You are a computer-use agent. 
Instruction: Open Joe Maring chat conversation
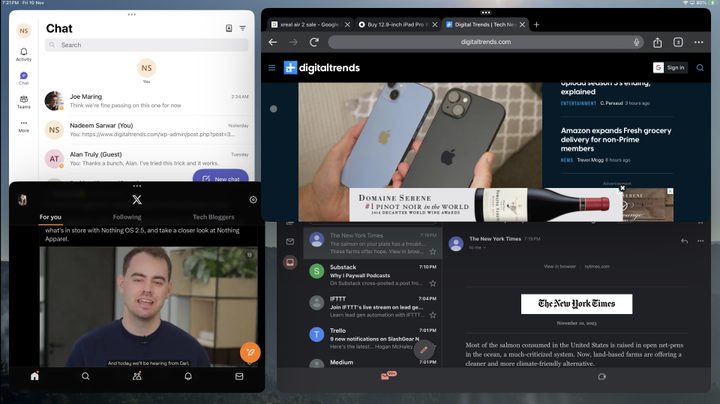146,101
